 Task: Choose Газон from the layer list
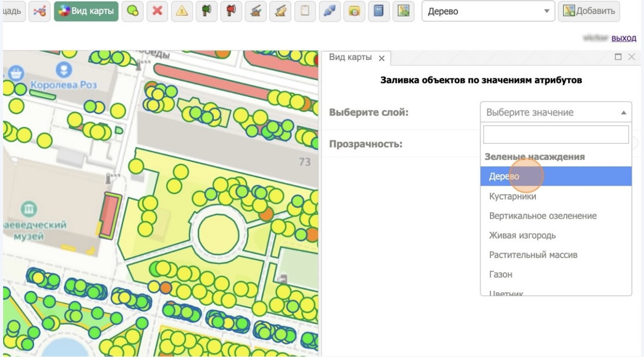[x=556, y=274]
